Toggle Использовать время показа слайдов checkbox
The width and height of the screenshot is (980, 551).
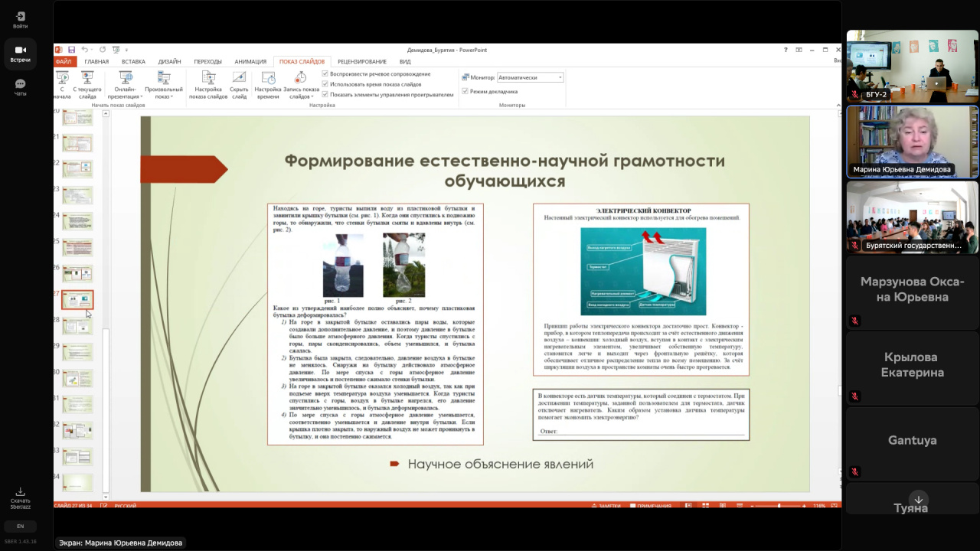tap(325, 84)
